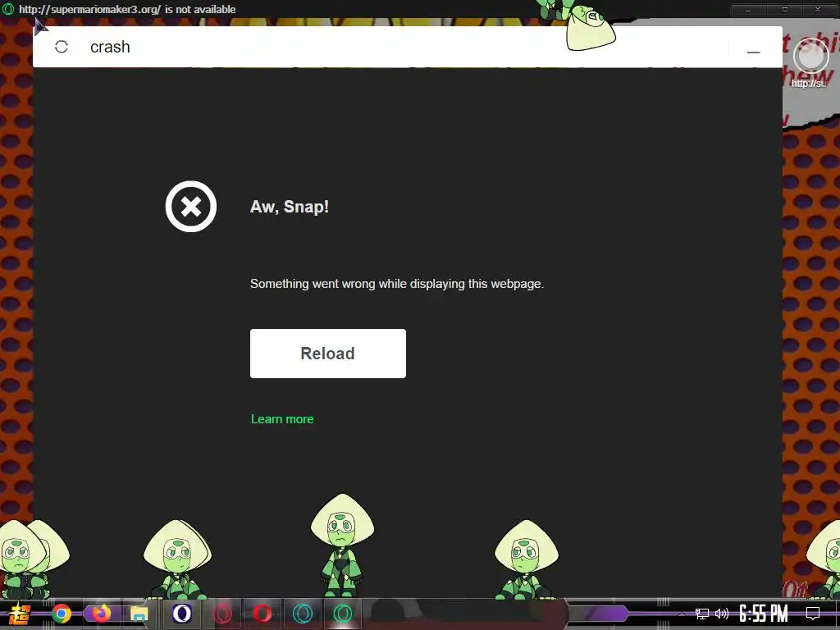Collapse the panel using the dash icon
The image size is (840, 630).
[754, 52]
